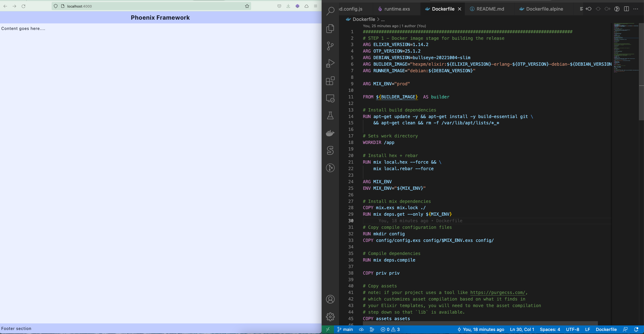Click the Footer section text in the browser
The image size is (644, 334).
click(16, 328)
